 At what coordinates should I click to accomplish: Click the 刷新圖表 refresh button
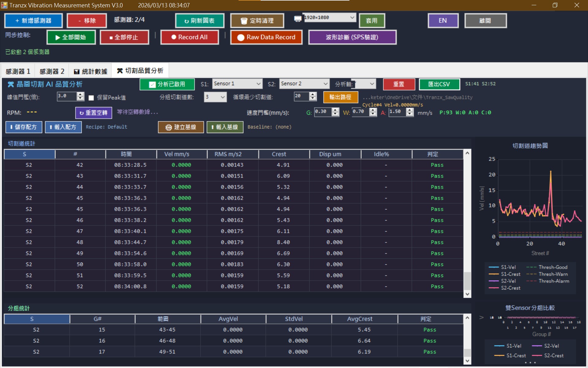tap(199, 21)
